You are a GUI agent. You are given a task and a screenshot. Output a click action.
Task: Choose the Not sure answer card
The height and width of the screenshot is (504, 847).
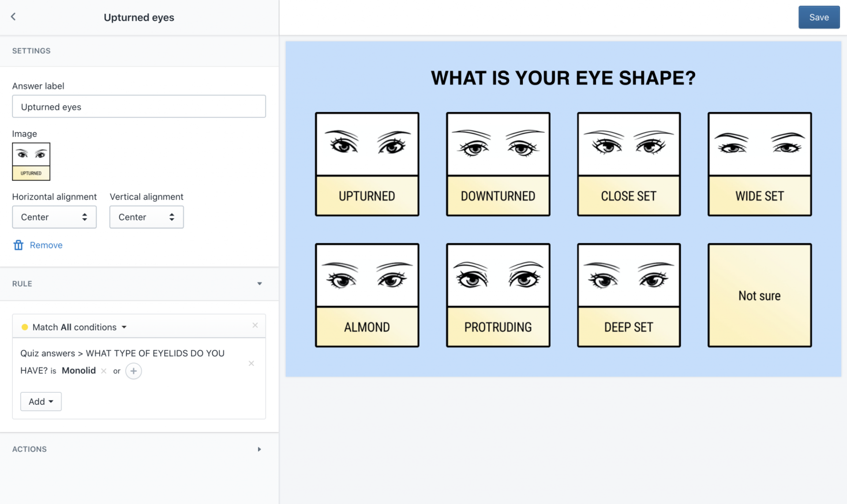[759, 295]
